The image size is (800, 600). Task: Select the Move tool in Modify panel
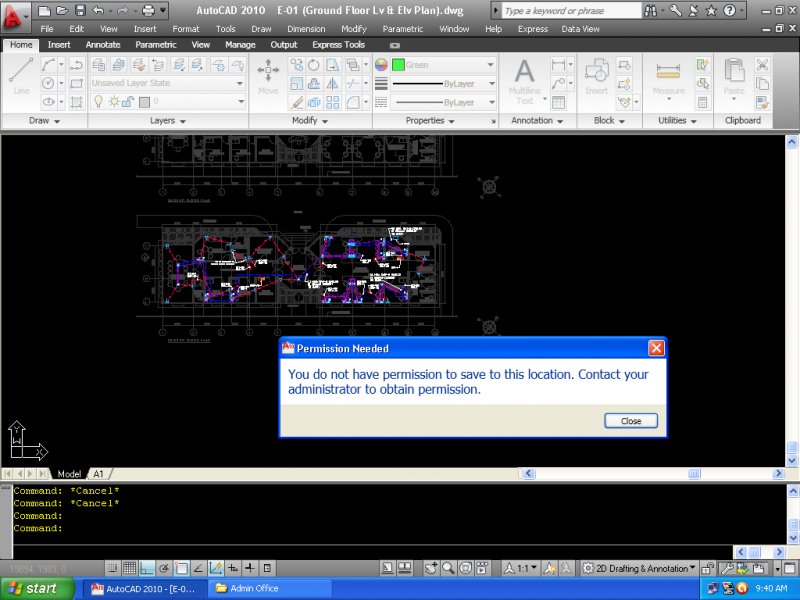[268, 77]
